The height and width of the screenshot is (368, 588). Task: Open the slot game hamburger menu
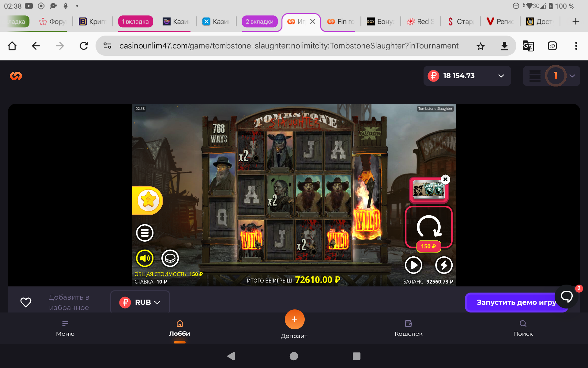pos(145,233)
